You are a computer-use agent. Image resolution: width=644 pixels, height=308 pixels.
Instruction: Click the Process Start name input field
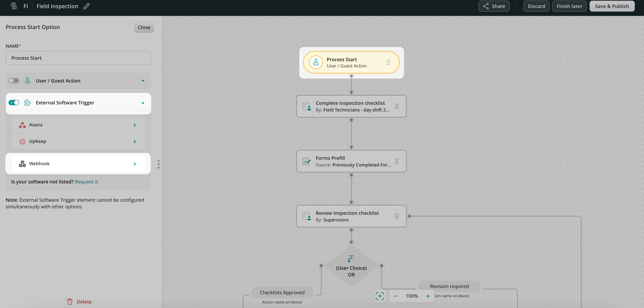(78, 58)
